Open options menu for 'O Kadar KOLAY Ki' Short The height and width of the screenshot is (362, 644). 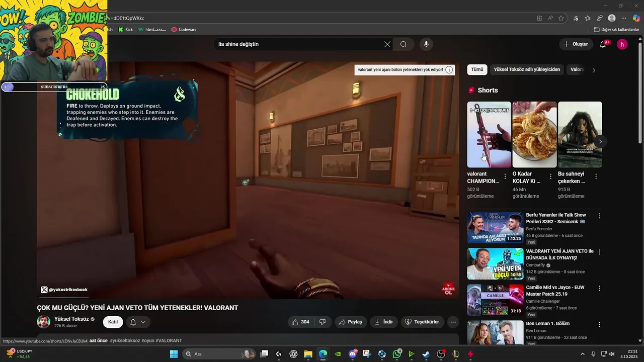click(x=550, y=176)
